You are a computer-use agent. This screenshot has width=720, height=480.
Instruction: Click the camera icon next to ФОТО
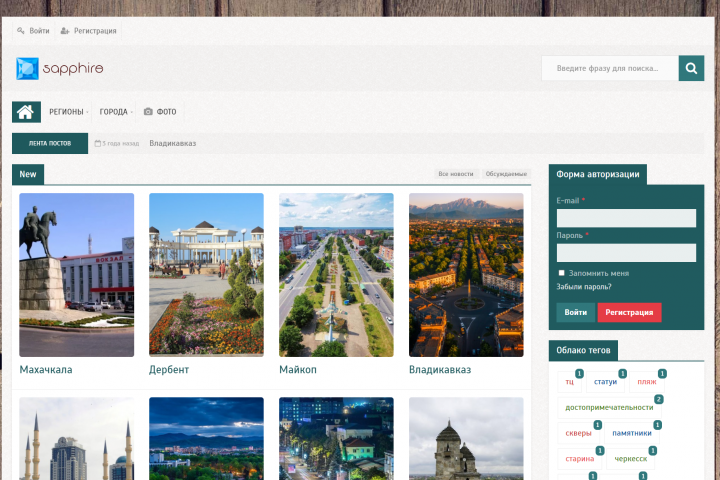(148, 112)
